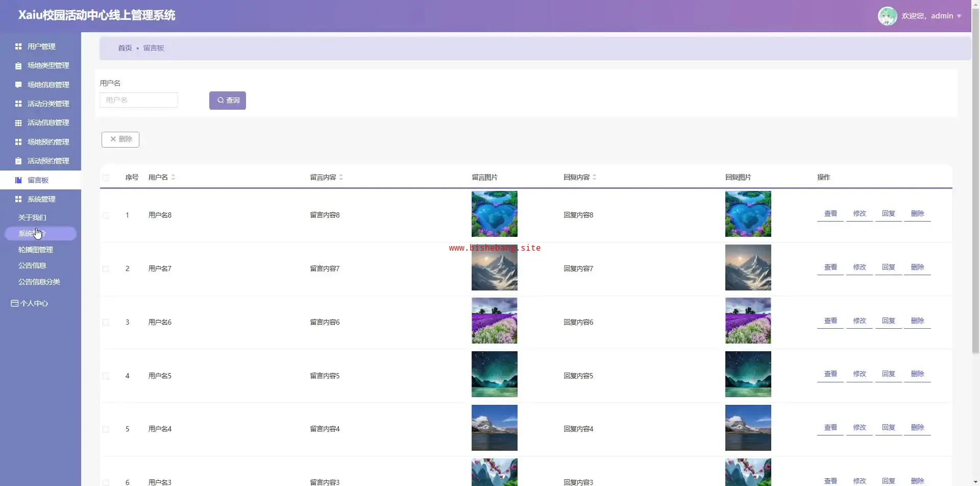Click the 用户管理 grid icon in sidebar
Screen dimensions: 980x486
pos(18,46)
